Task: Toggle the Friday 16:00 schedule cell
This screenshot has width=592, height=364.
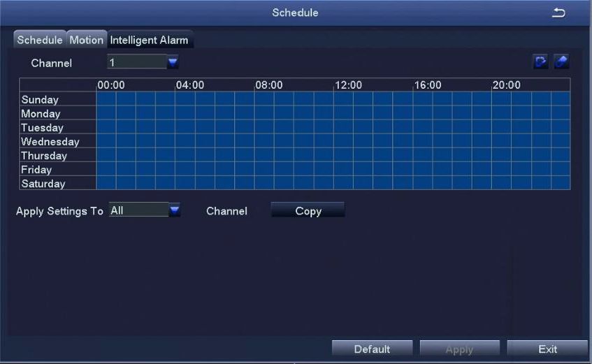Action: coord(422,169)
